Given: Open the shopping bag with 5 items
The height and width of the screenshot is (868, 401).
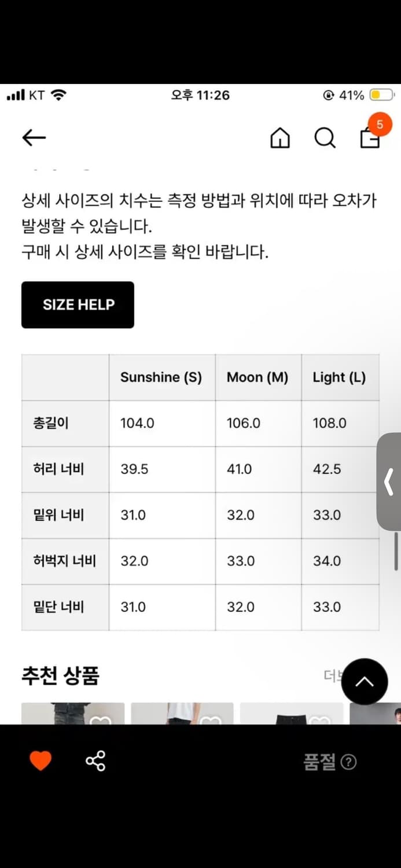Looking at the screenshot, I should (370, 139).
